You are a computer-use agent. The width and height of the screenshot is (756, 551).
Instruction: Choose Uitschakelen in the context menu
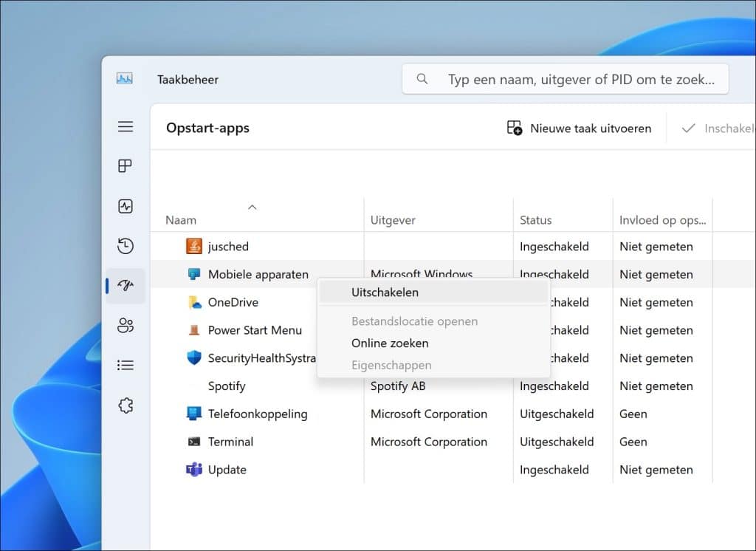click(x=433, y=292)
